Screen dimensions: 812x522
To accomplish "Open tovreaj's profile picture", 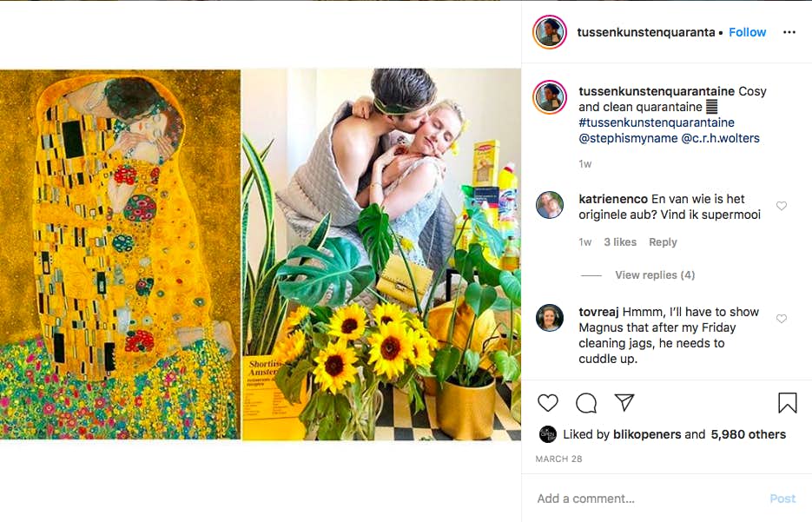I will [x=550, y=318].
